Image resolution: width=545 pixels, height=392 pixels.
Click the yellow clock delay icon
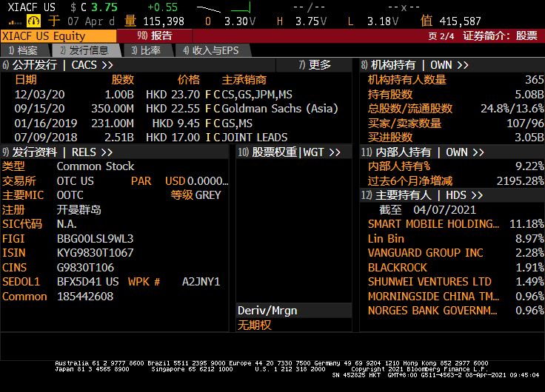point(34,21)
